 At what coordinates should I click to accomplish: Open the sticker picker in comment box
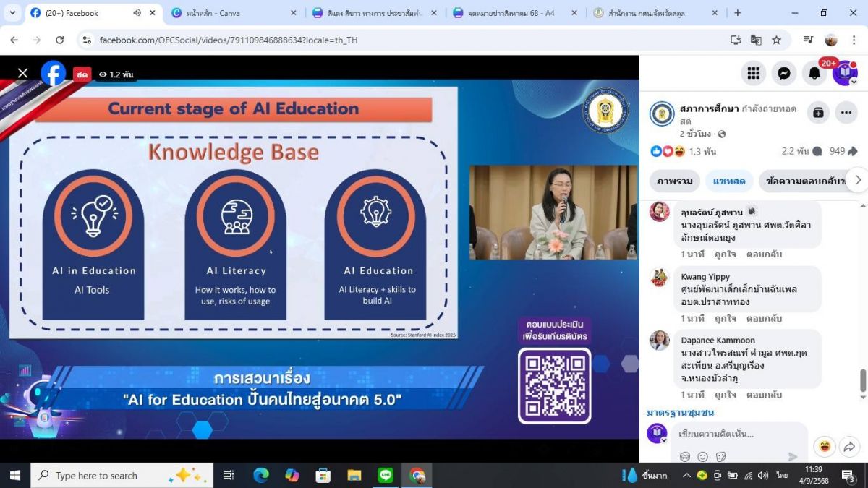pyautogui.click(x=720, y=457)
